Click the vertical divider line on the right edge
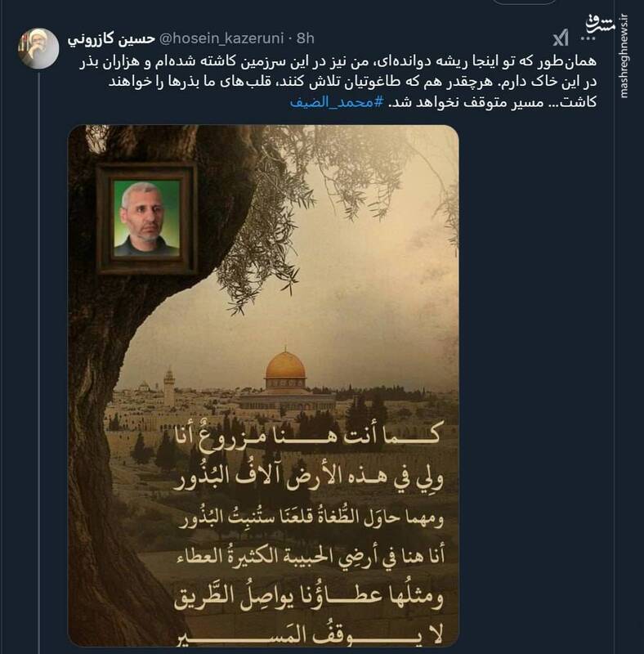The height and width of the screenshot is (654, 644). point(616,327)
